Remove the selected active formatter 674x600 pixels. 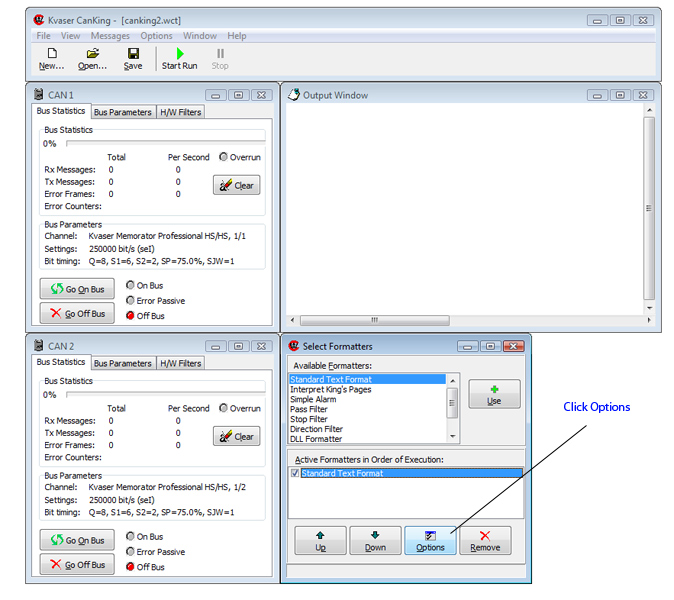click(485, 541)
